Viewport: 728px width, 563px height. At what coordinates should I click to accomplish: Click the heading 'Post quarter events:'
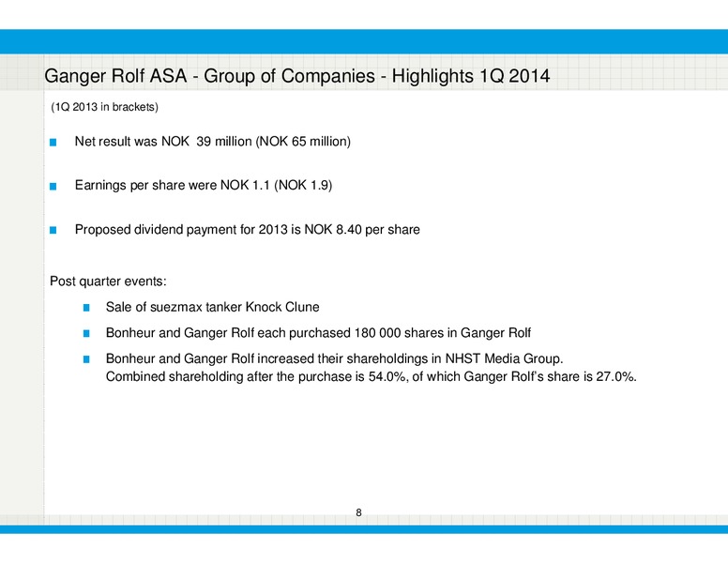(108, 281)
